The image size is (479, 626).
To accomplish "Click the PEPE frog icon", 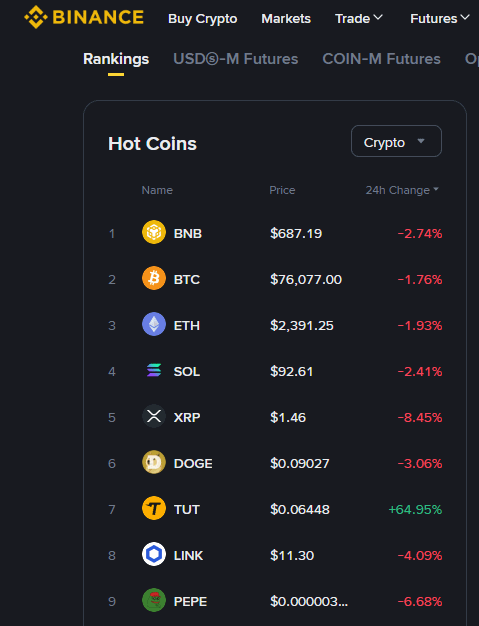I will (154, 600).
